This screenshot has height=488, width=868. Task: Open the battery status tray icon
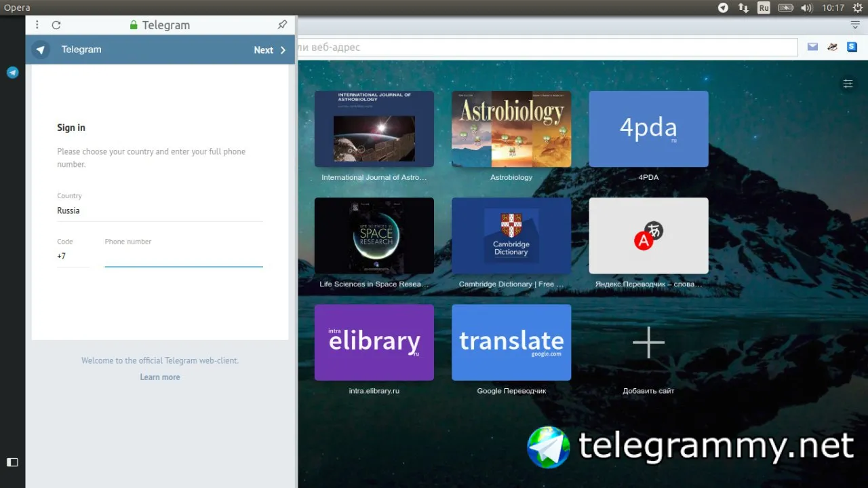click(785, 7)
